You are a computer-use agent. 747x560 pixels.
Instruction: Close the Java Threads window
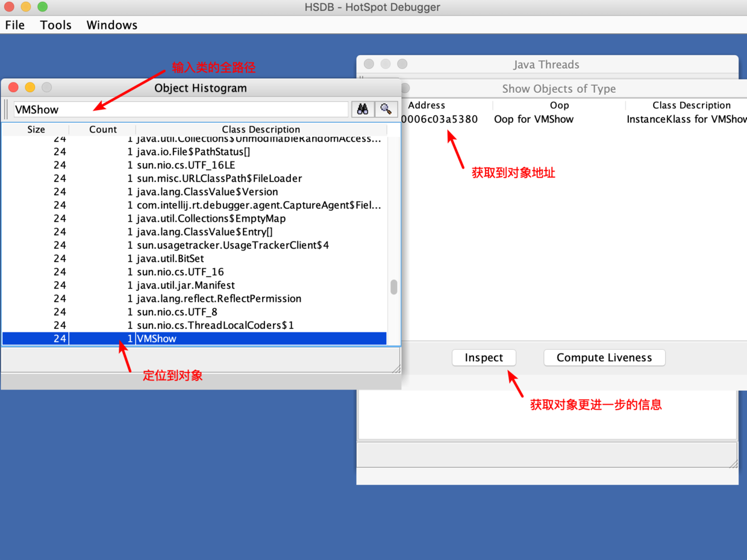369,64
